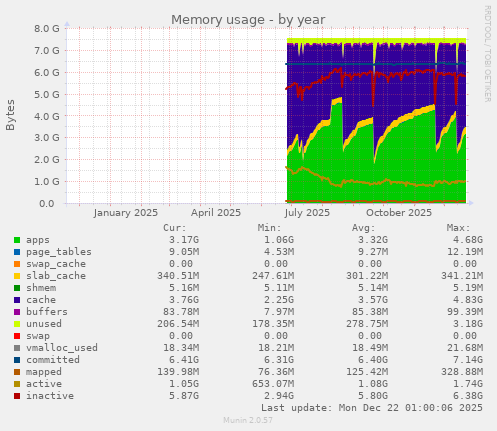This screenshot has height=431, width=497.
Task: Click the active olive legend swatch
Action: coord(17,384)
